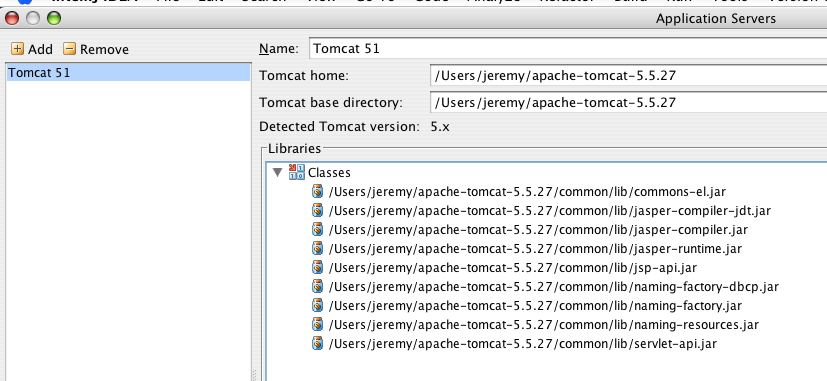
Task: Collapse the Classes tree node
Action: coord(277,172)
